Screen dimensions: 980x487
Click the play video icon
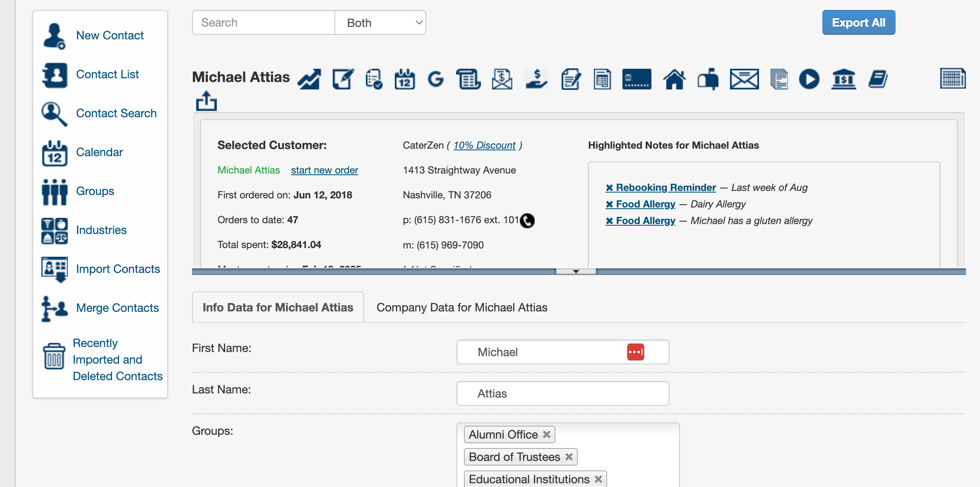pos(809,79)
